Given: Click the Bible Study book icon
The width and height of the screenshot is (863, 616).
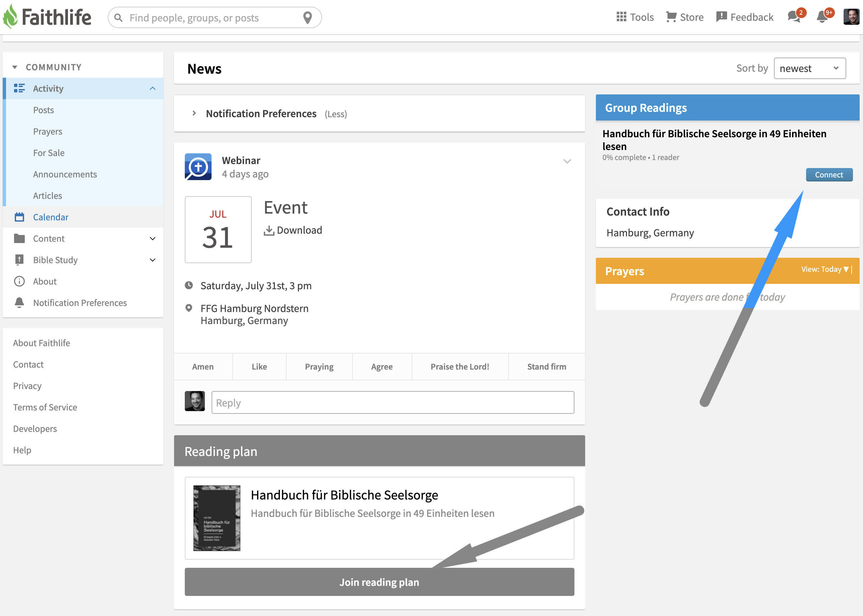Looking at the screenshot, I should 19,260.
